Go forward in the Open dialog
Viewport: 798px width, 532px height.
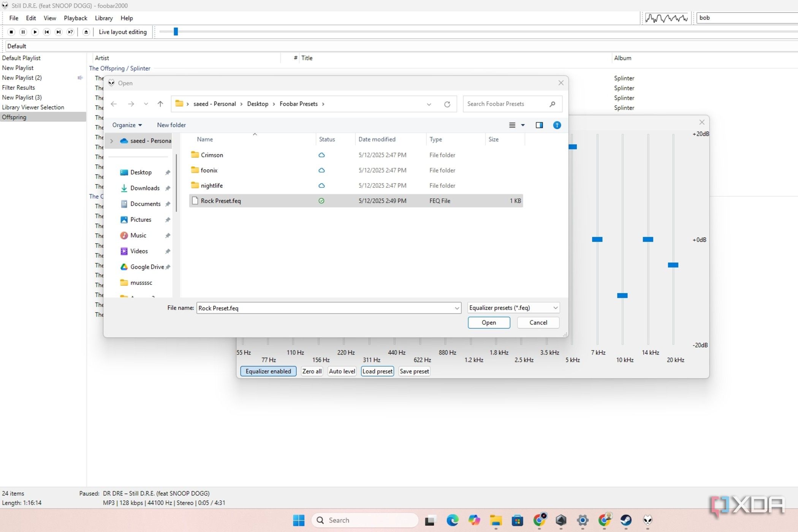131,104
